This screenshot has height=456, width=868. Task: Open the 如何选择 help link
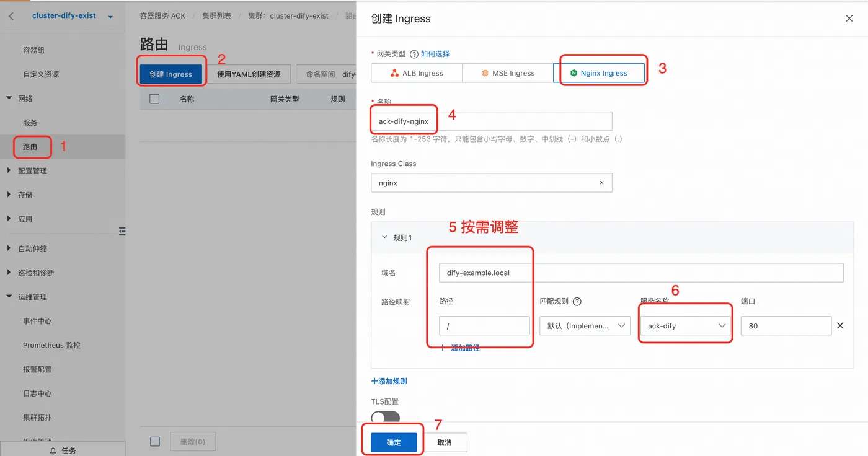coord(435,54)
